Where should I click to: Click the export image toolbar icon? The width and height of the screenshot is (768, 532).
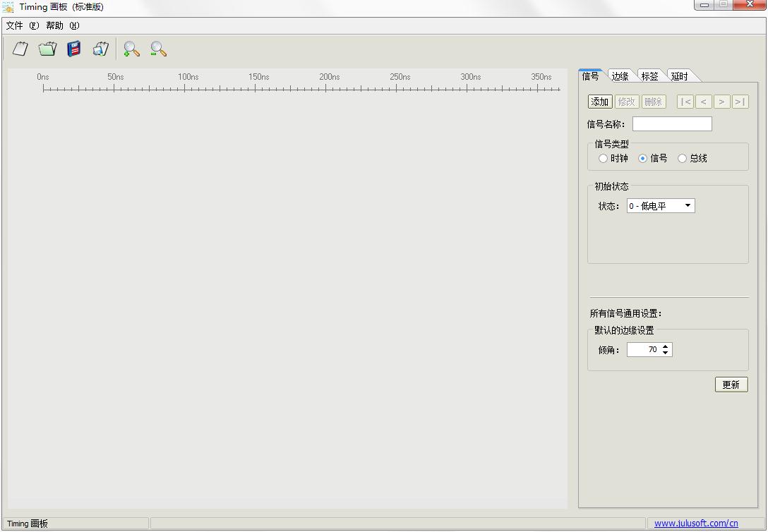pos(100,49)
